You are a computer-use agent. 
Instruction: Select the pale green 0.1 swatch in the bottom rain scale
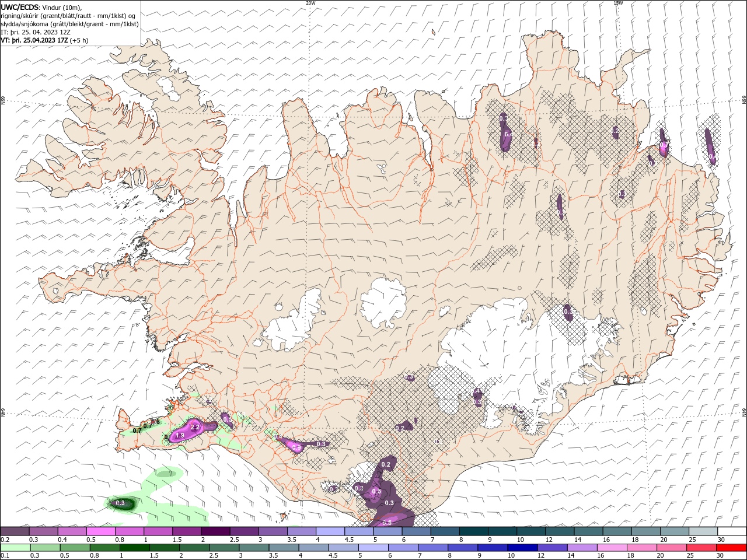point(15,548)
